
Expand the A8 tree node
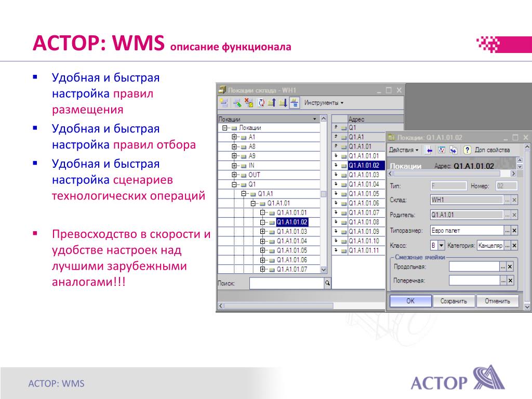tap(234, 147)
